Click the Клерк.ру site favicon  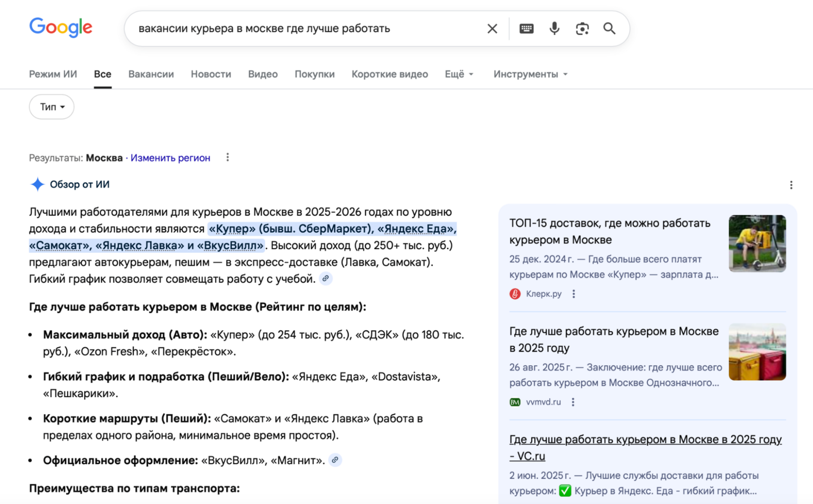tap(515, 294)
